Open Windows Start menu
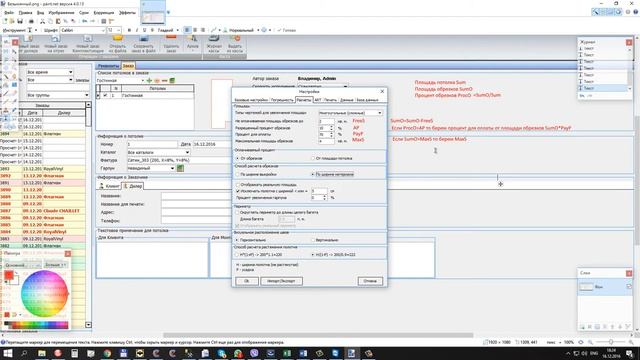Image resolution: width=640 pixels, height=360 pixels. point(8,353)
